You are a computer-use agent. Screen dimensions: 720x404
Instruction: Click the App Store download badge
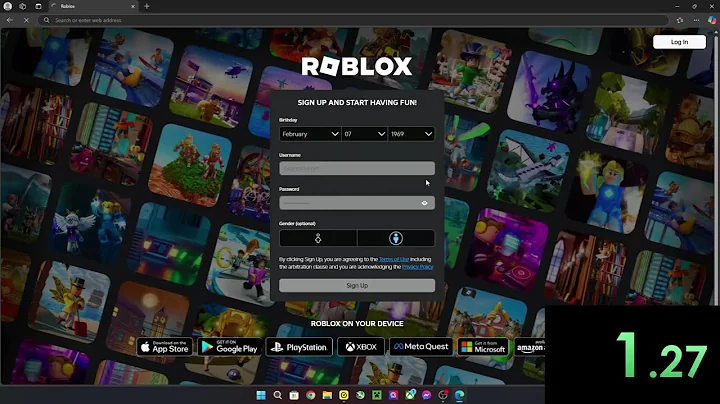[x=165, y=347]
